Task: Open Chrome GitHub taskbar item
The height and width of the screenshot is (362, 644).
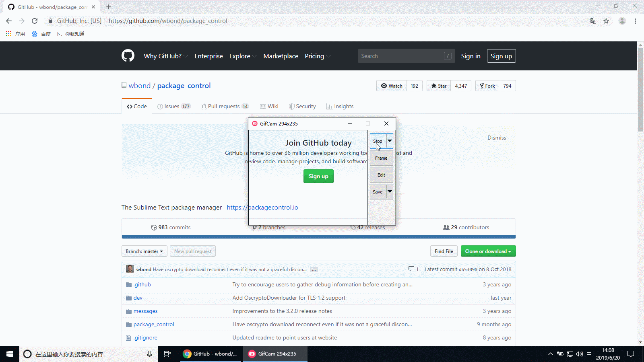Action: 210,354
